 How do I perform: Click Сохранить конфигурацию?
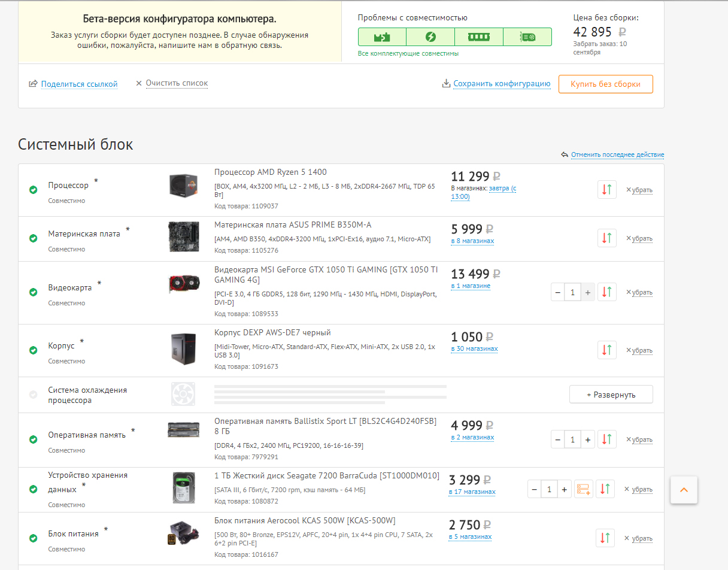502,84
